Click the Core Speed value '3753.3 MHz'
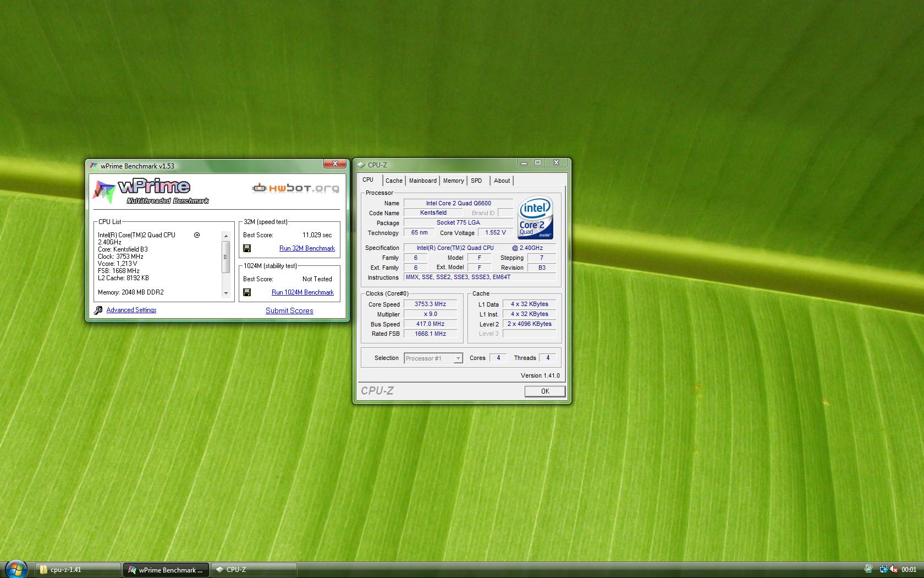The image size is (924, 578). click(x=430, y=304)
